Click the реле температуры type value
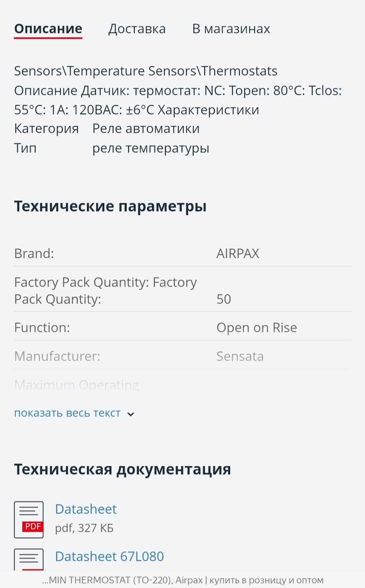 point(151,148)
